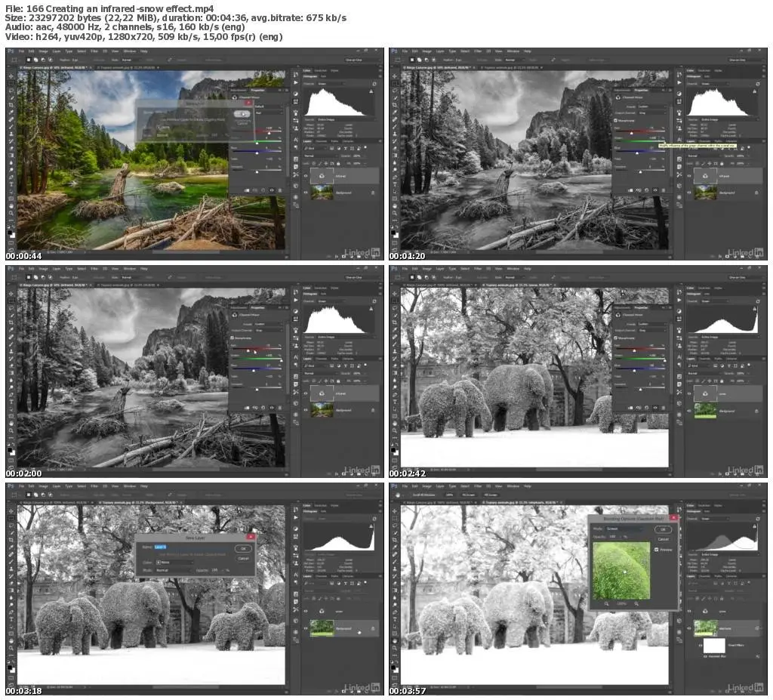Open Output Channel dropdown in 00:01:20 Properties

pyautogui.click(x=652, y=113)
